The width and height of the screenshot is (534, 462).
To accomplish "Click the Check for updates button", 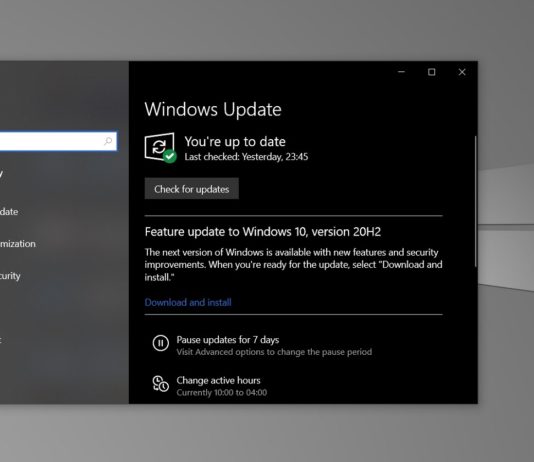I will tap(191, 189).
